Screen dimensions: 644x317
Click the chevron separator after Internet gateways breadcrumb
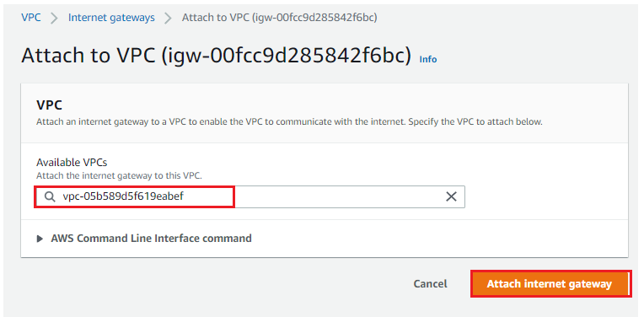(168, 18)
